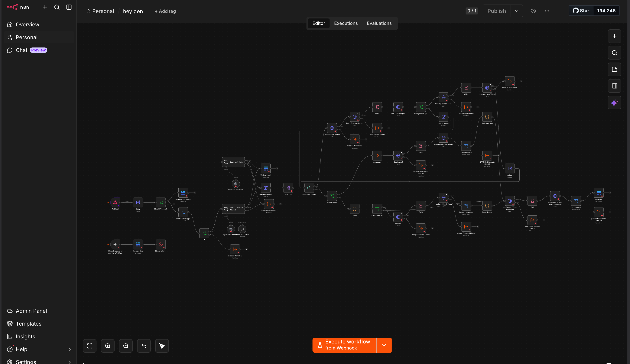Expand the Help submenu
630x364 pixels.
(70, 349)
